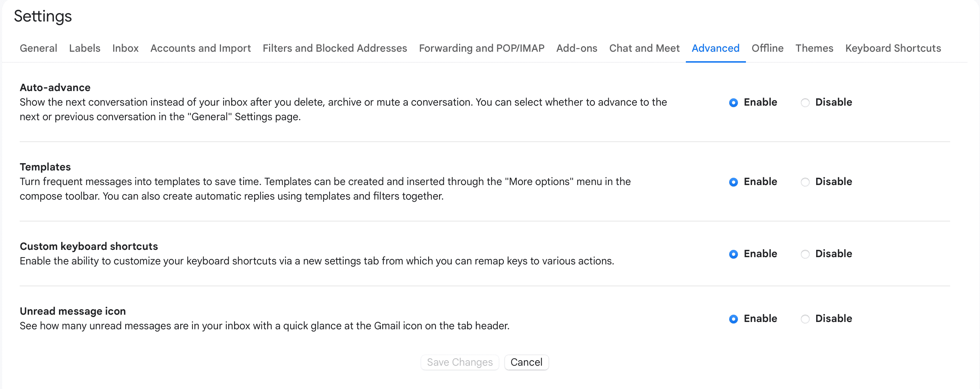Image resolution: width=980 pixels, height=389 pixels.
Task: Switch to the Add-ons tab
Action: tap(576, 48)
